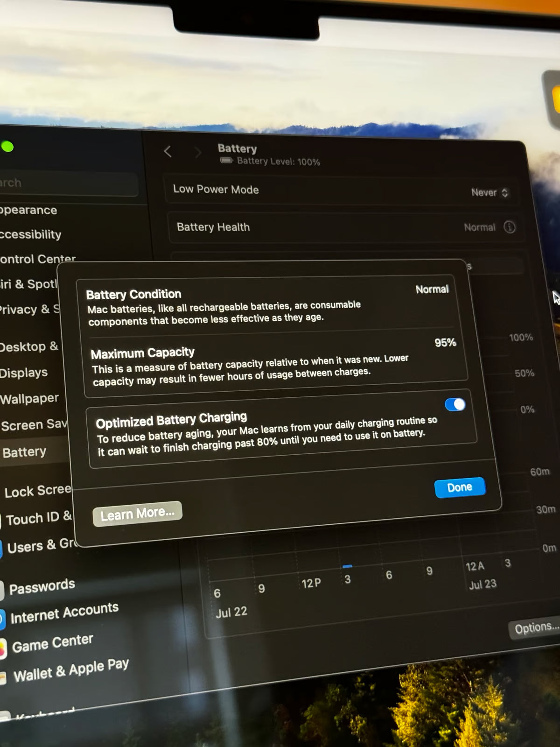Select Lock Screen in the sidebar
Image resolution: width=560 pixels, height=747 pixels.
coord(37,491)
